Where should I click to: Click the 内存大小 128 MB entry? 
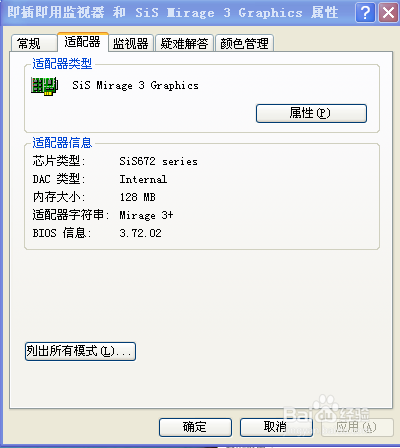94,197
